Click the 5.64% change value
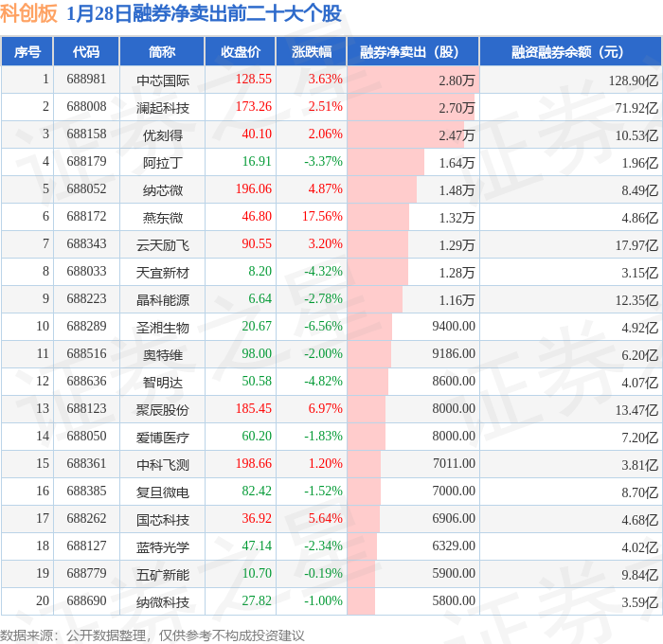Viewport: 663px width, 644px height. [325, 519]
